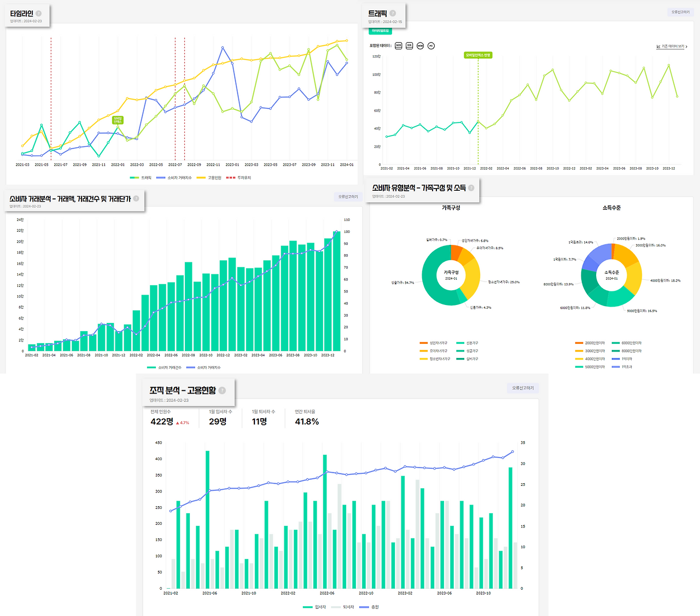Toggle 퇴사자 bars in employment legend

coord(342,607)
